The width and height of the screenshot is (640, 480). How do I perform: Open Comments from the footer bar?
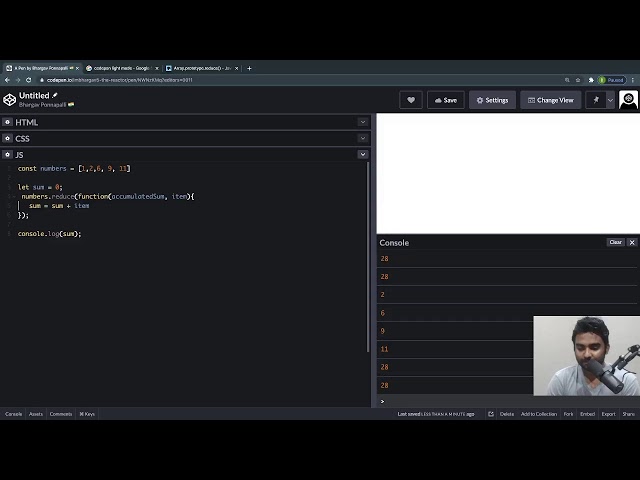click(x=61, y=414)
